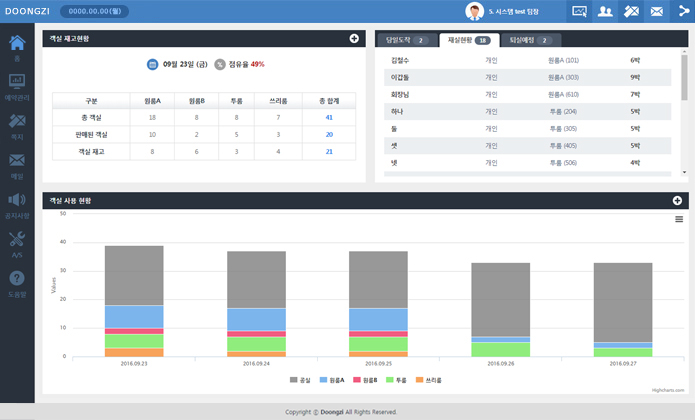Click 원룸A total rooms cell 18

point(152,117)
